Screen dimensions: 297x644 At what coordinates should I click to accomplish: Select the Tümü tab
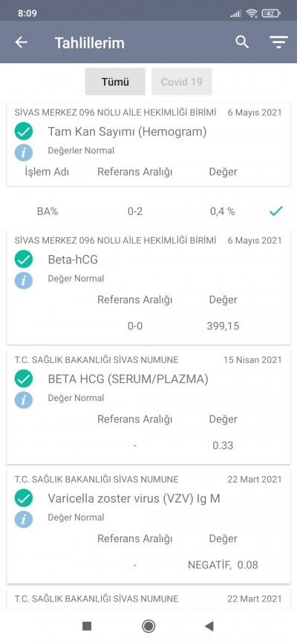(x=115, y=81)
